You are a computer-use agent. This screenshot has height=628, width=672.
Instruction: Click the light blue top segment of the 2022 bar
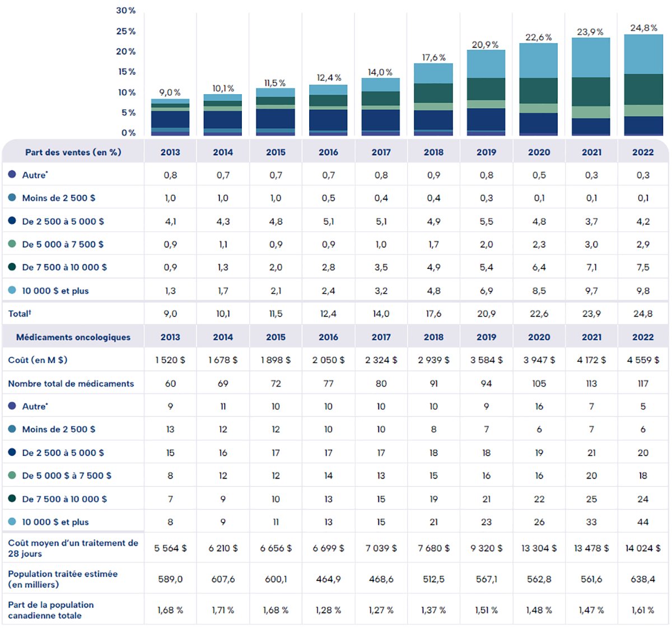pos(643,54)
